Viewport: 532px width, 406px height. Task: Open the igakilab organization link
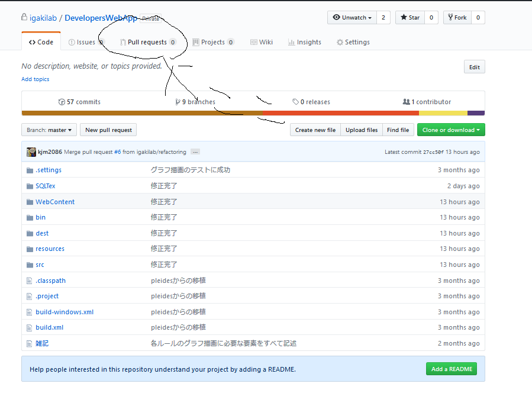click(43, 18)
